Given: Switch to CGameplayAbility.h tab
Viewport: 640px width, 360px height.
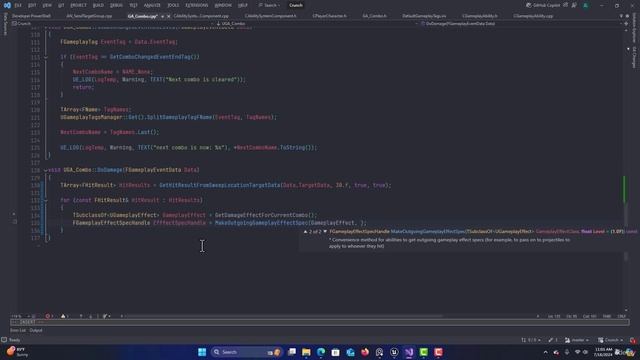Looking at the screenshot, I should click(480, 16).
